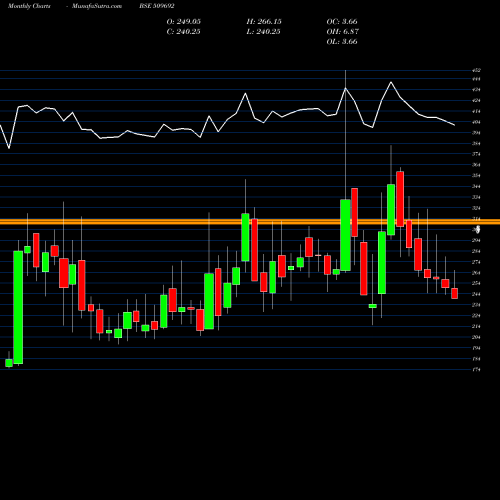This screenshot has height=500, width=500.
Task: Click the close price C: 240.25
Action: click(184, 32)
